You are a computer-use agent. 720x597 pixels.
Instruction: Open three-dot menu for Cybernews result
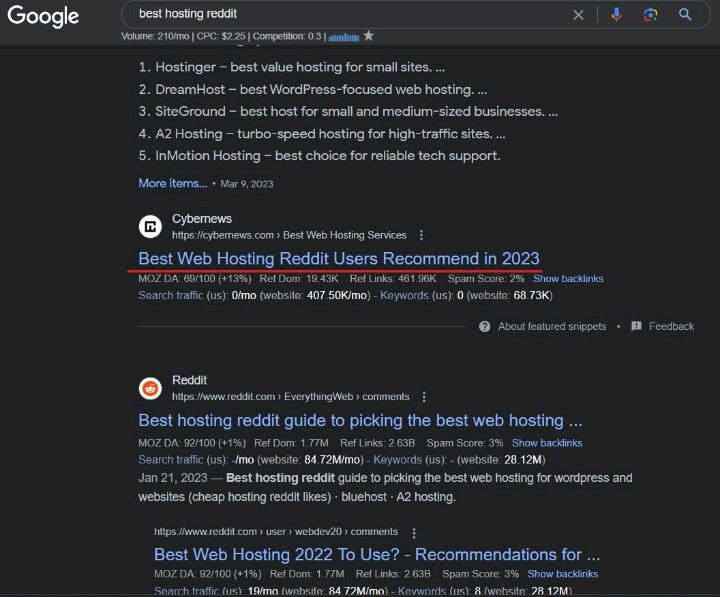(x=421, y=235)
